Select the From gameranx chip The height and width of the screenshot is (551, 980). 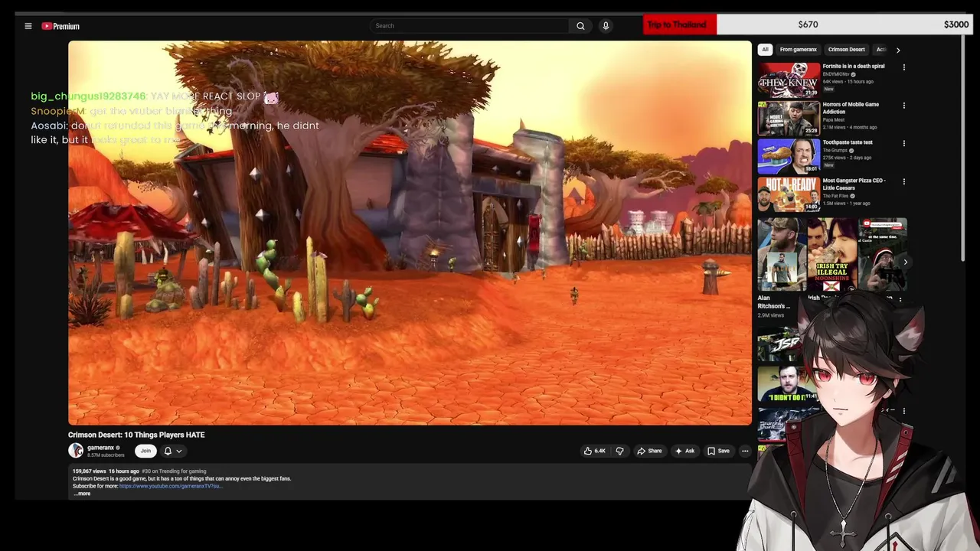[x=799, y=50]
